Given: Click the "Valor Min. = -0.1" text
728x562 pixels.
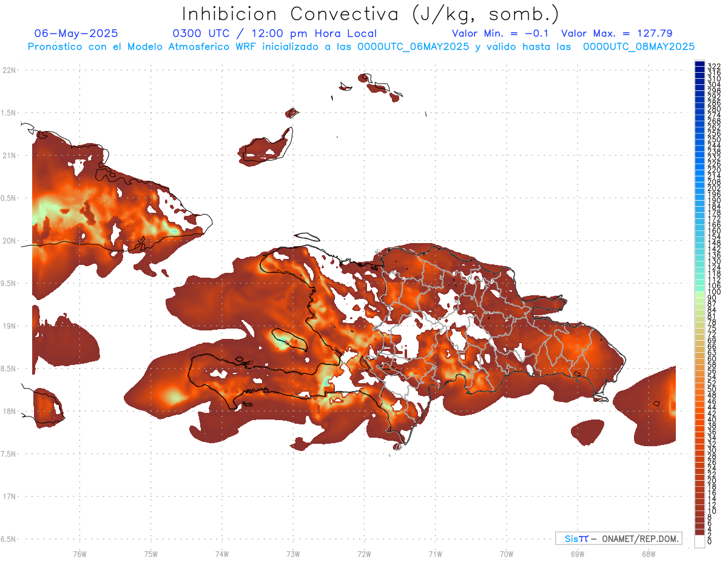Looking at the screenshot, I should coord(500,33).
